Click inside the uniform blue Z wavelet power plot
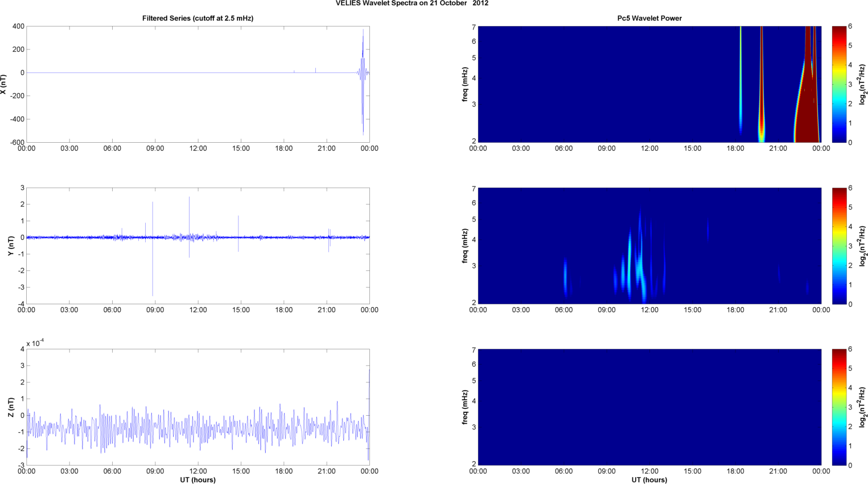The image size is (868, 484). (x=649, y=407)
